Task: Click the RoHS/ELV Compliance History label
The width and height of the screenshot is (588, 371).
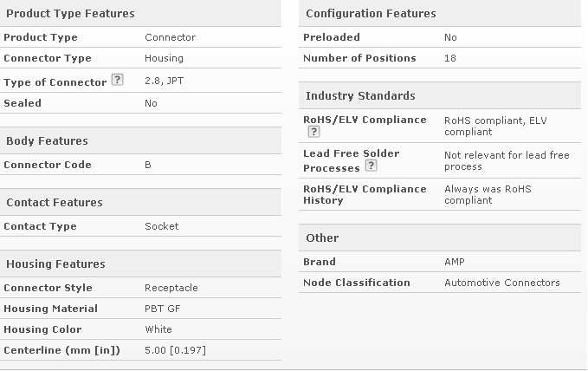Action: click(365, 194)
